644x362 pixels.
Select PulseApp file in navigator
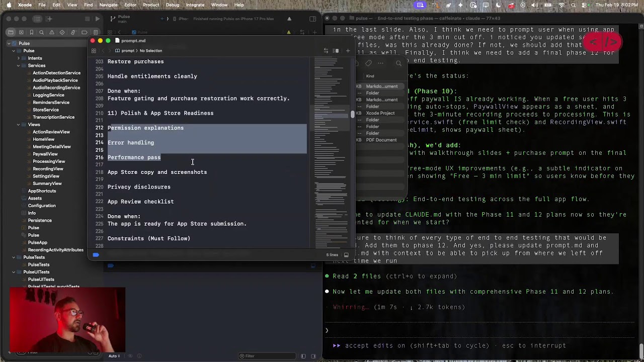coord(37,242)
